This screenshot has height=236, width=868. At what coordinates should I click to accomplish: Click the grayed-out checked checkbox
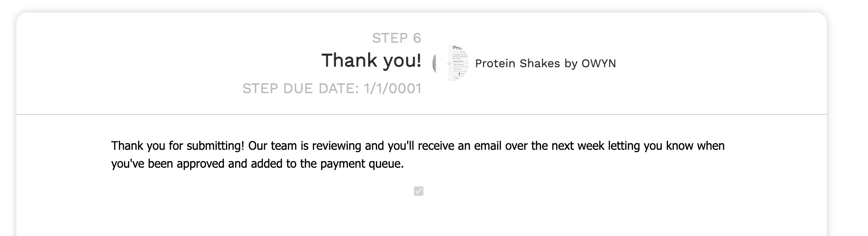418,191
